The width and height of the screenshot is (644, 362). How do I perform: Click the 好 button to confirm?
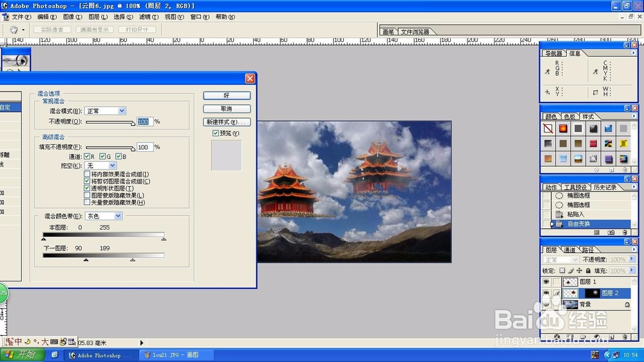coord(227,95)
